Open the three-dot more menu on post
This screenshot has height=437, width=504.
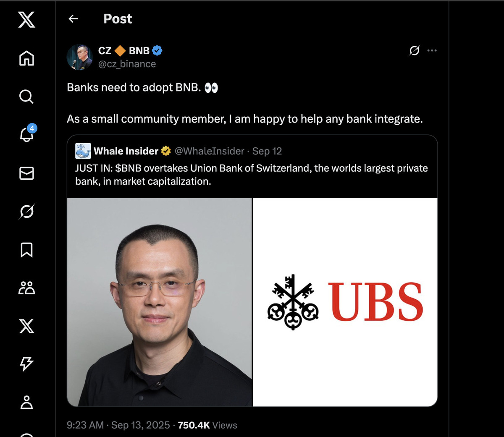tap(432, 50)
